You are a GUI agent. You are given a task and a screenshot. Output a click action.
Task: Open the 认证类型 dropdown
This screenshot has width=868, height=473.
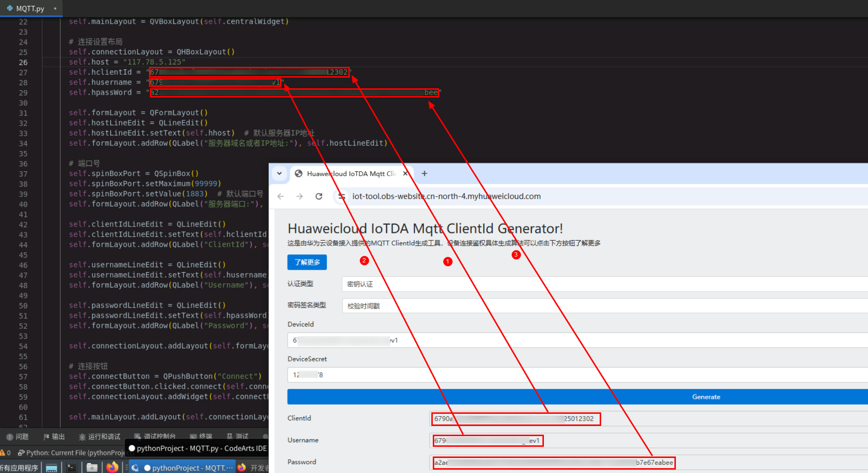pyautogui.click(x=602, y=284)
